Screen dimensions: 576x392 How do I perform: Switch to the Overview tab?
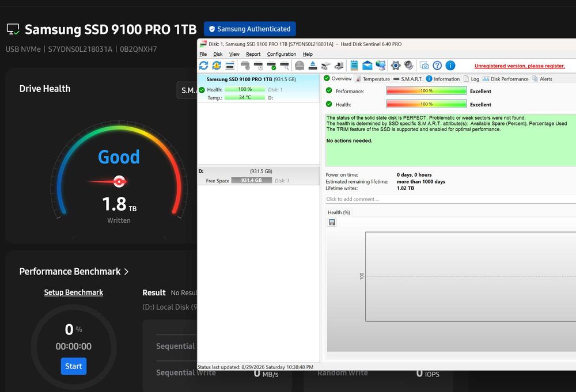point(338,78)
